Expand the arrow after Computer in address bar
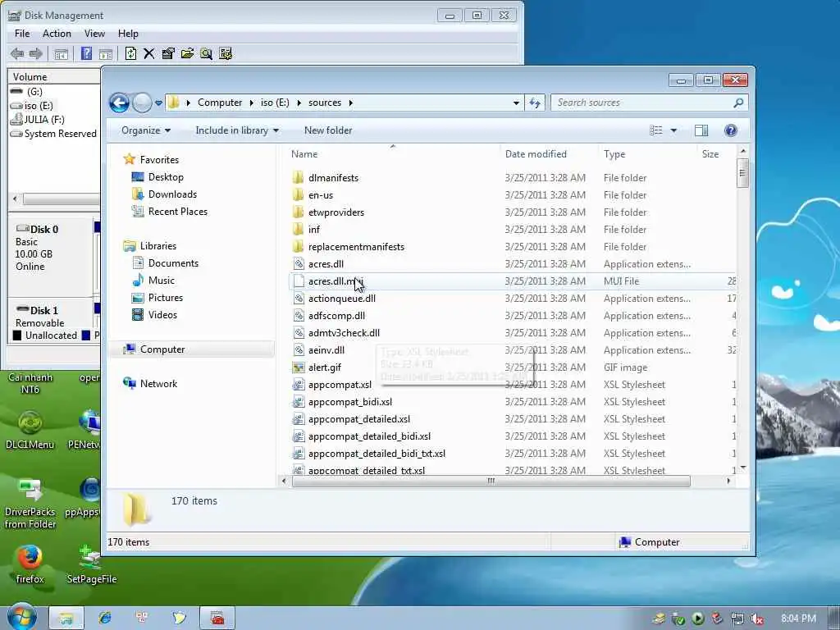840x630 pixels. 251,103
